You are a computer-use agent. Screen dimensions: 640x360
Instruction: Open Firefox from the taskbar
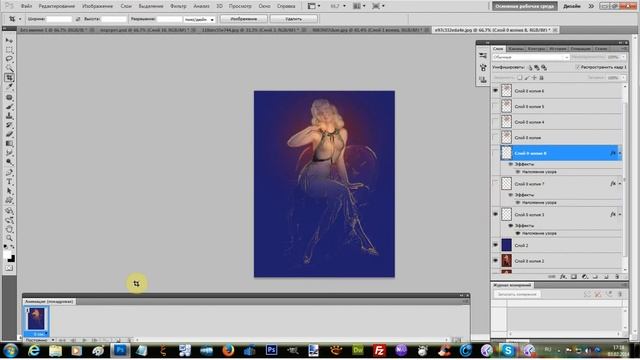click(228, 350)
